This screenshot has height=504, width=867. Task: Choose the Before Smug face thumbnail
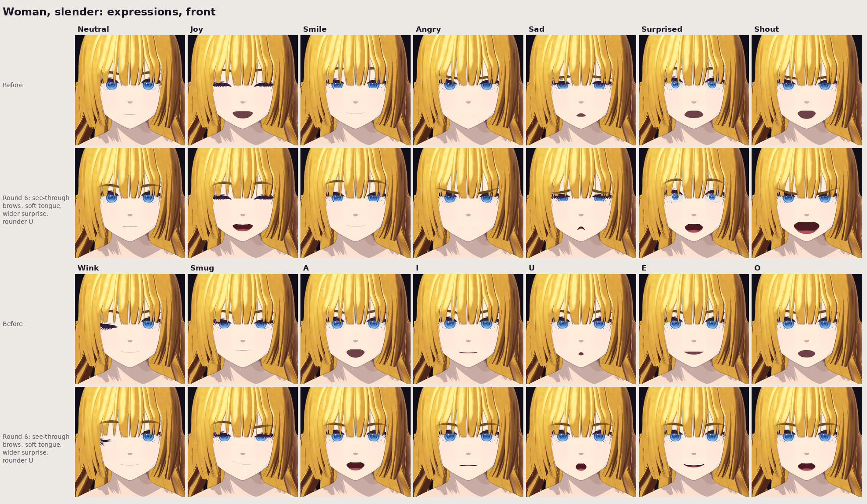[x=243, y=329]
